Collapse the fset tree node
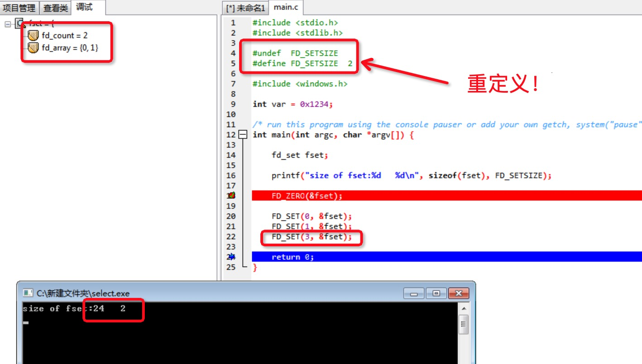 pyautogui.click(x=8, y=24)
